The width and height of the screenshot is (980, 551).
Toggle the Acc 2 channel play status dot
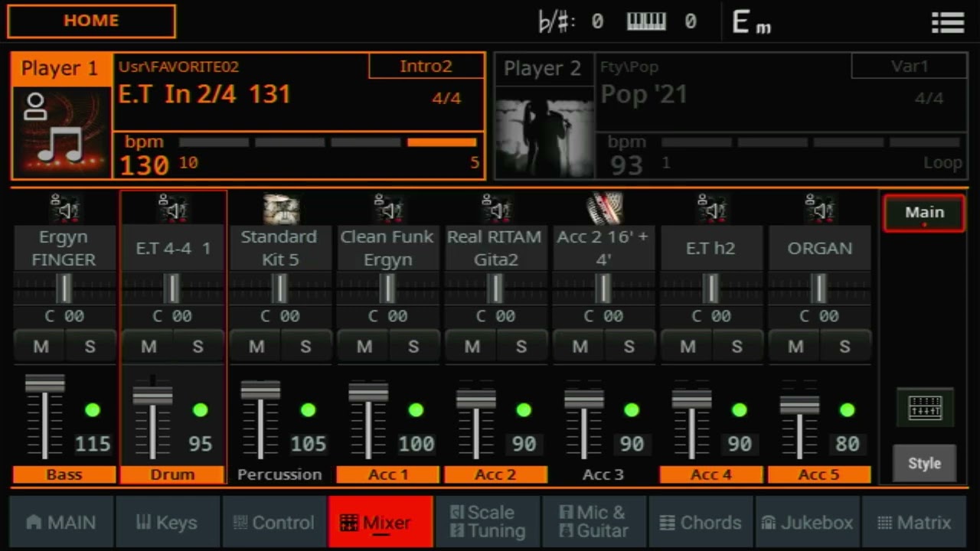click(524, 410)
